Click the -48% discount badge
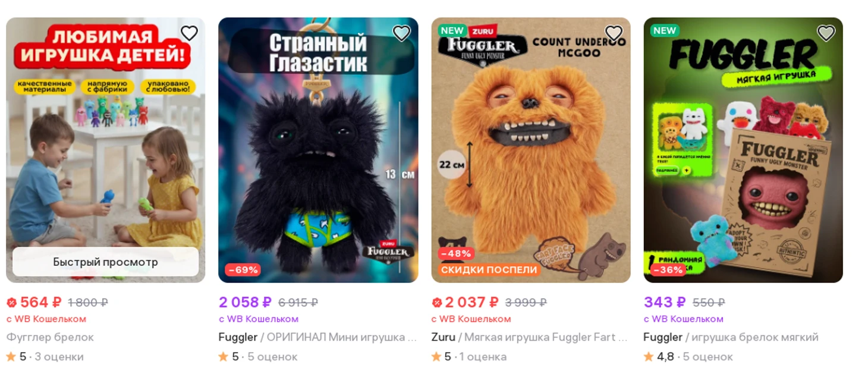The image size is (868, 374). tap(456, 254)
